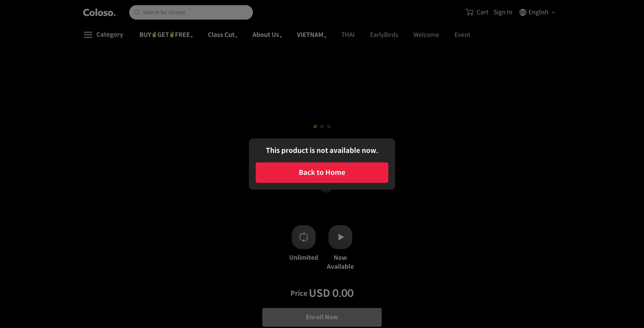This screenshot has width=644, height=328.
Task: Click the globe language icon
Action: 523,12
